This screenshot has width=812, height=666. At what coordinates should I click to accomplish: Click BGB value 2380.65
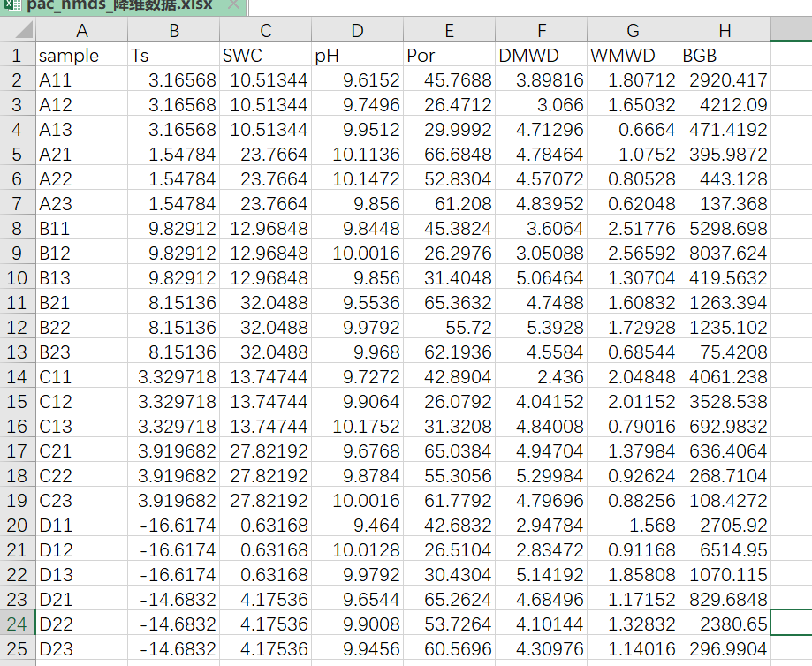[x=725, y=624]
